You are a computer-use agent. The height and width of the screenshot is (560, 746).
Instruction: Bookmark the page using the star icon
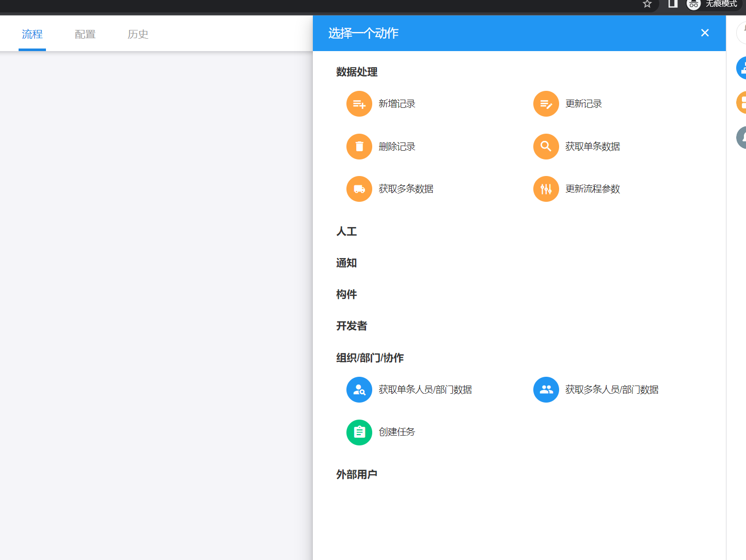[x=647, y=4]
